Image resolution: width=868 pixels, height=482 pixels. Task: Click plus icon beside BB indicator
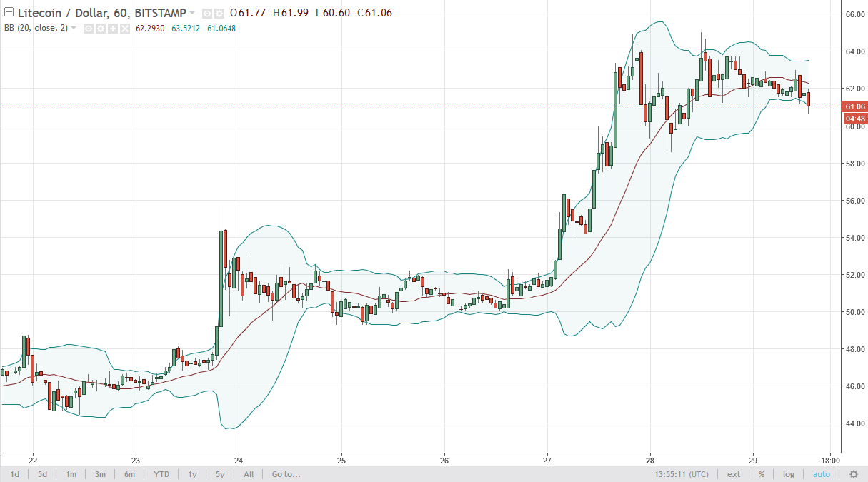pos(113,29)
